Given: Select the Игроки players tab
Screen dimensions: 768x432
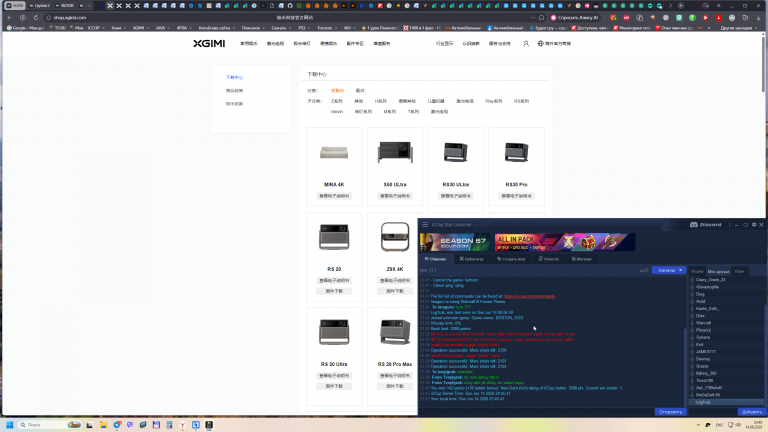Looking at the screenshot, I should pos(697,271).
